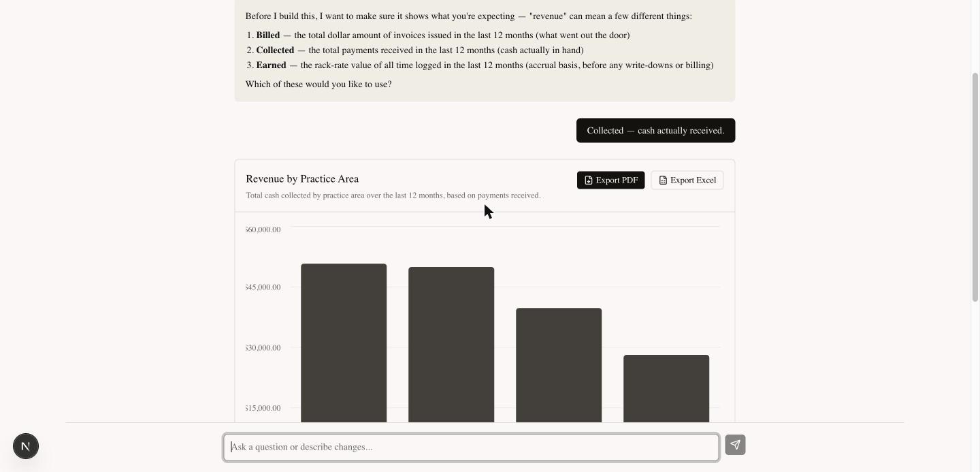The width and height of the screenshot is (980, 472).
Task: Click the 45,000.00 axis label
Action: (x=263, y=287)
